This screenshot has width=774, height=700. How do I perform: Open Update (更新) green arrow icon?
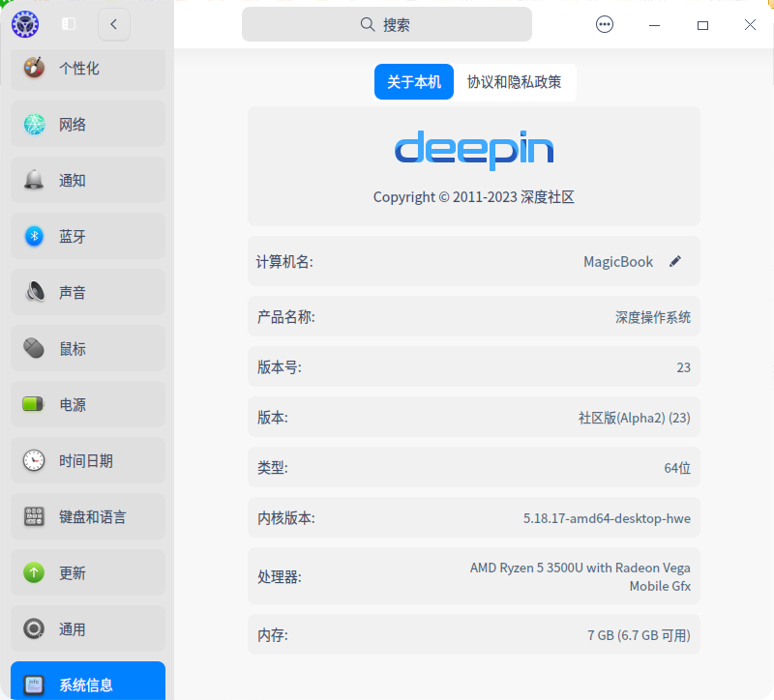(x=34, y=572)
